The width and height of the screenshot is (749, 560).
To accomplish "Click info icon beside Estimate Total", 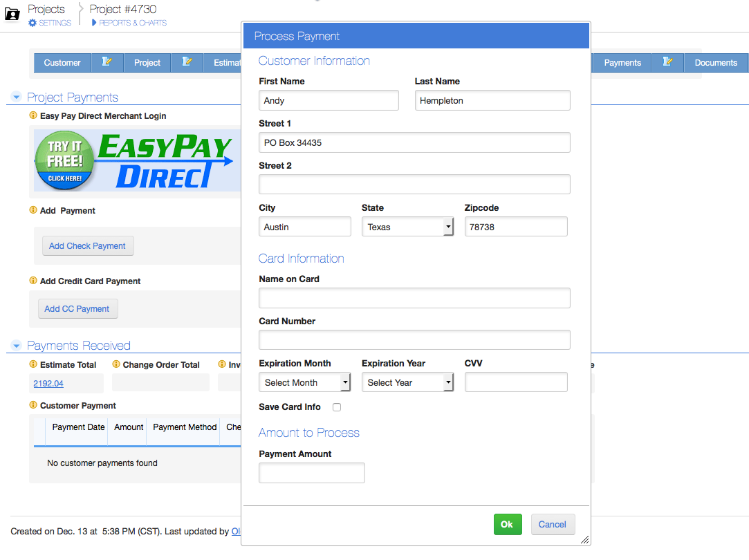I will click(x=33, y=364).
